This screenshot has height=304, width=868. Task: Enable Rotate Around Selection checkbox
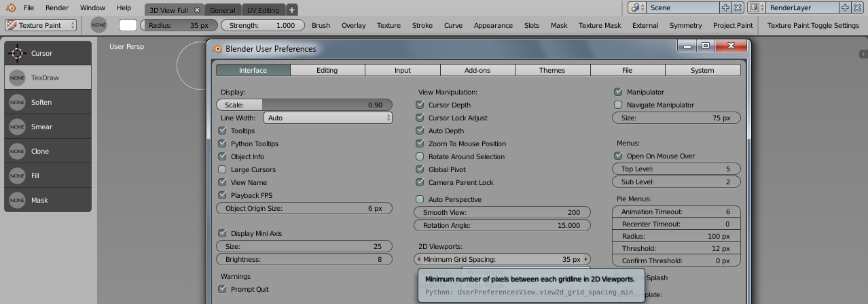(420, 156)
